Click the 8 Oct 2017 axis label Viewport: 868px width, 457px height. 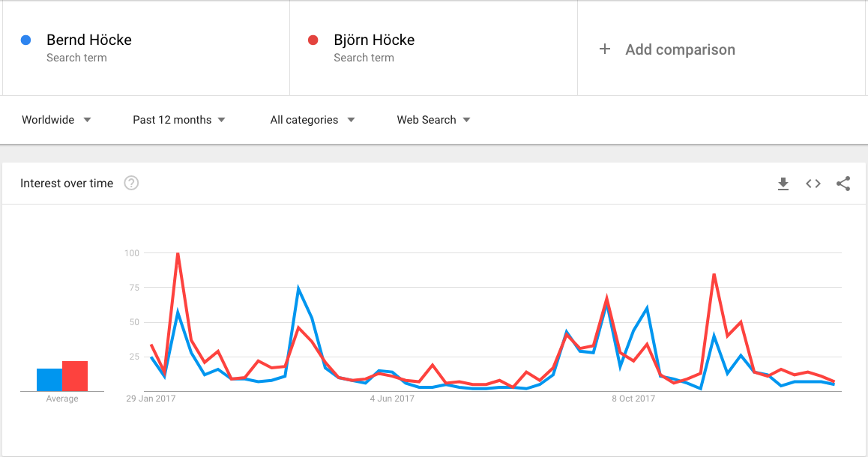(633, 399)
